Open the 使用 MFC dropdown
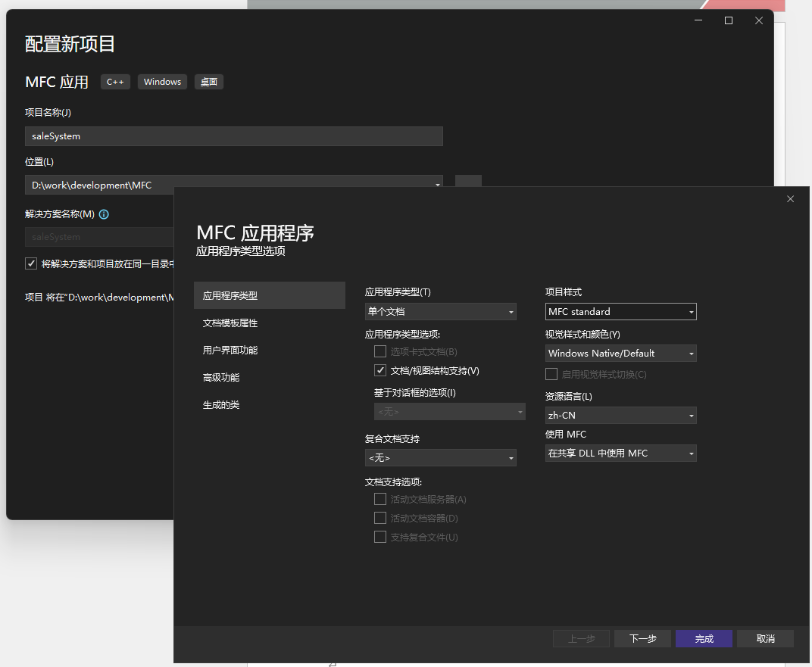The height and width of the screenshot is (667, 812). (620, 453)
